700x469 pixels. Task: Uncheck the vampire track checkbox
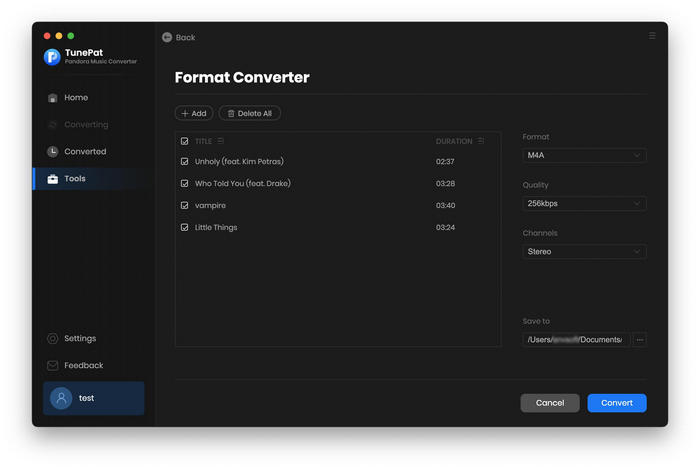pyautogui.click(x=184, y=205)
